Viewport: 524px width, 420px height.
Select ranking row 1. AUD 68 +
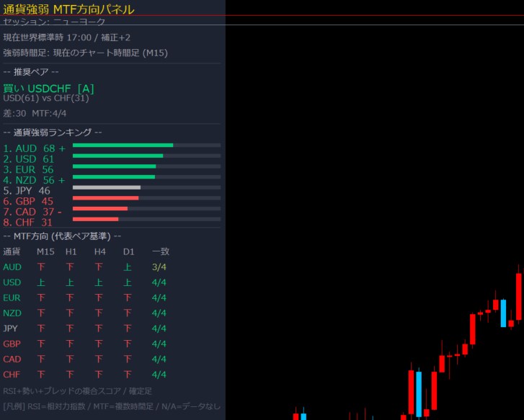click(35, 148)
